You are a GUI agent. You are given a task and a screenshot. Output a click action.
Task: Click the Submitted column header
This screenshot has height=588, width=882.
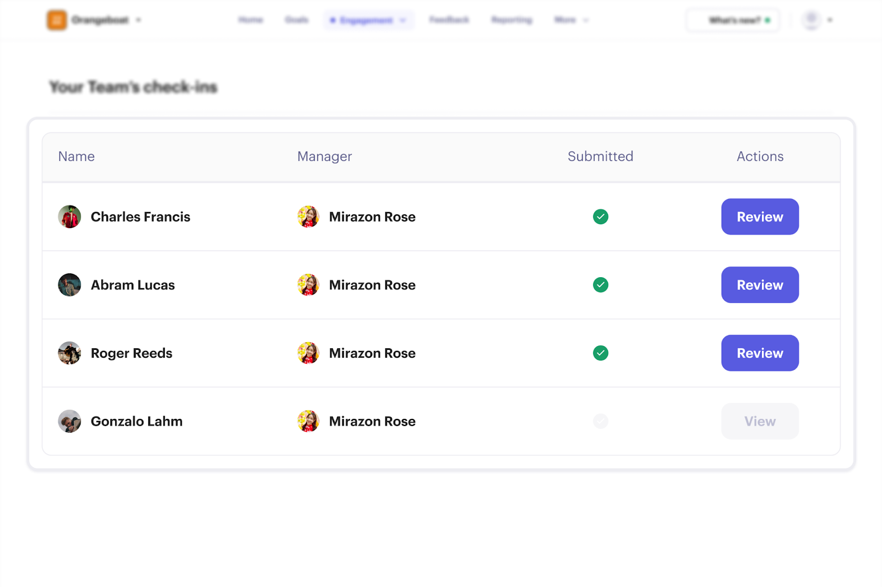point(600,157)
